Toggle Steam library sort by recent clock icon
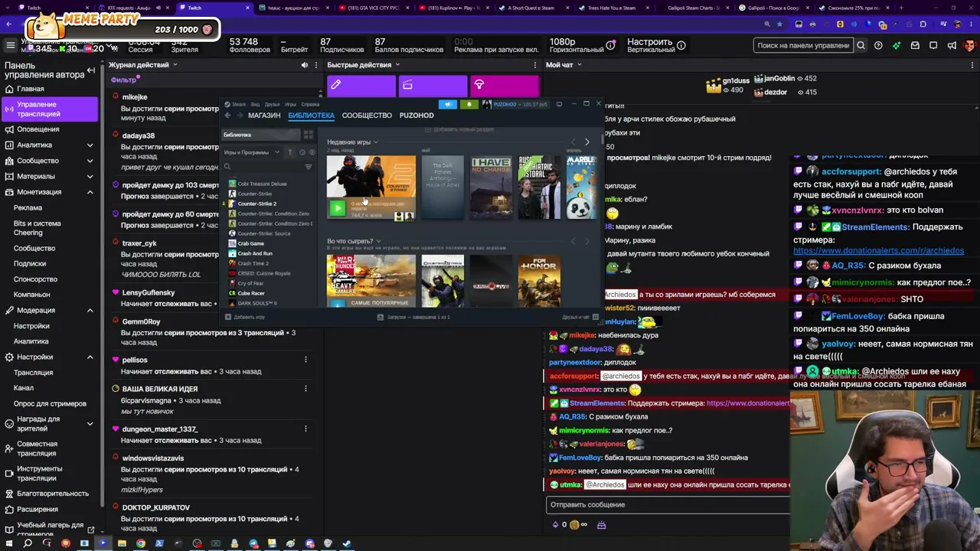The width and height of the screenshot is (980, 551). point(302,152)
